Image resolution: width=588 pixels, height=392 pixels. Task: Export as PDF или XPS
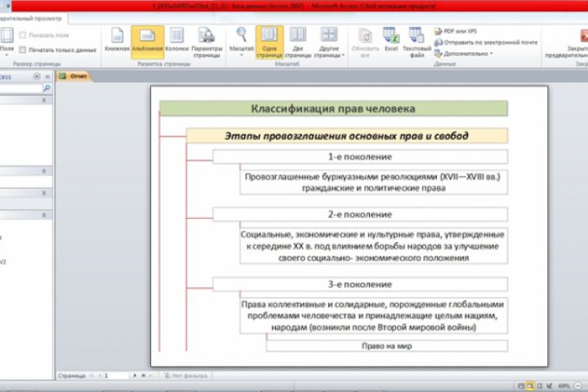pyautogui.click(x=456, y=32)
